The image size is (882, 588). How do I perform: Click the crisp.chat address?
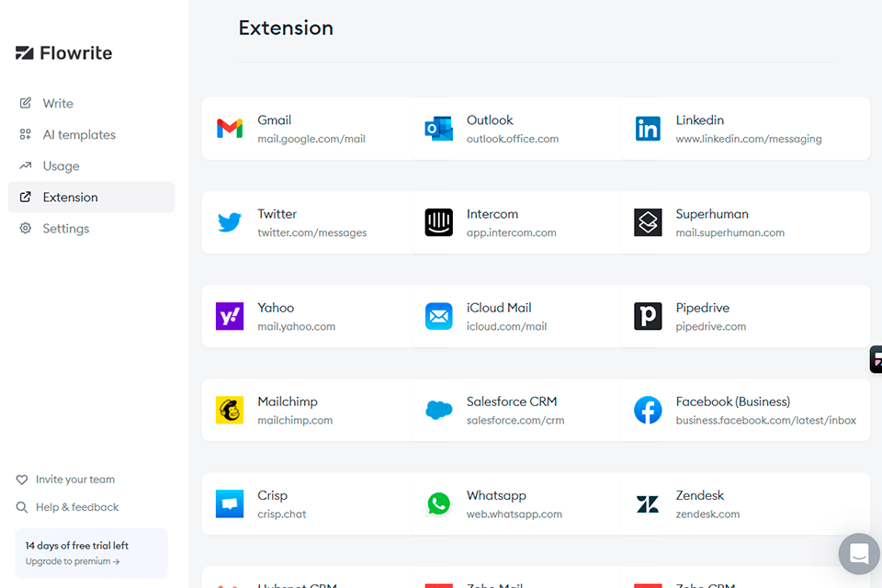click(282, 514)
